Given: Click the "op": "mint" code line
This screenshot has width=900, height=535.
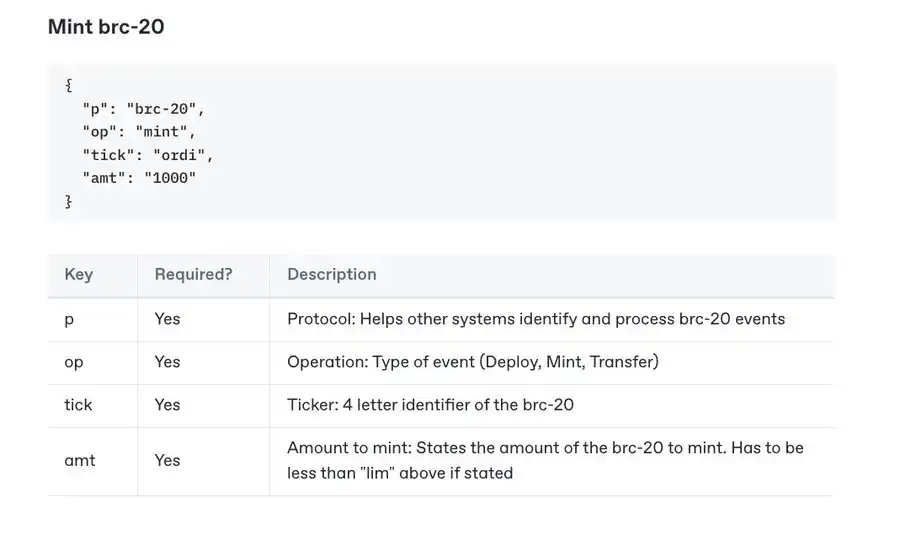Looking at the screenshot, I should (x=139, y=132).
